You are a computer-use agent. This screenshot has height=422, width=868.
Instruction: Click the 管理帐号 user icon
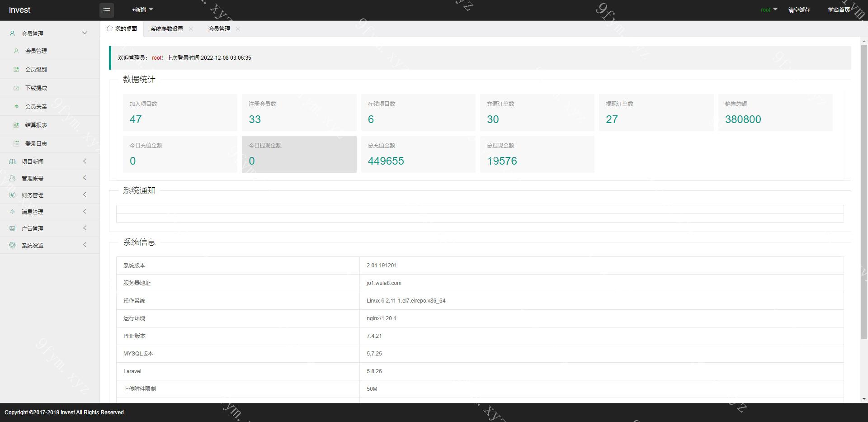(x=12, y=178)
